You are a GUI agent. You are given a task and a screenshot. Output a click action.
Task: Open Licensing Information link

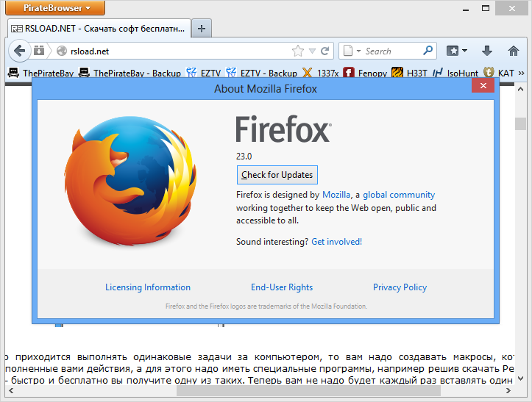point(148,287)
